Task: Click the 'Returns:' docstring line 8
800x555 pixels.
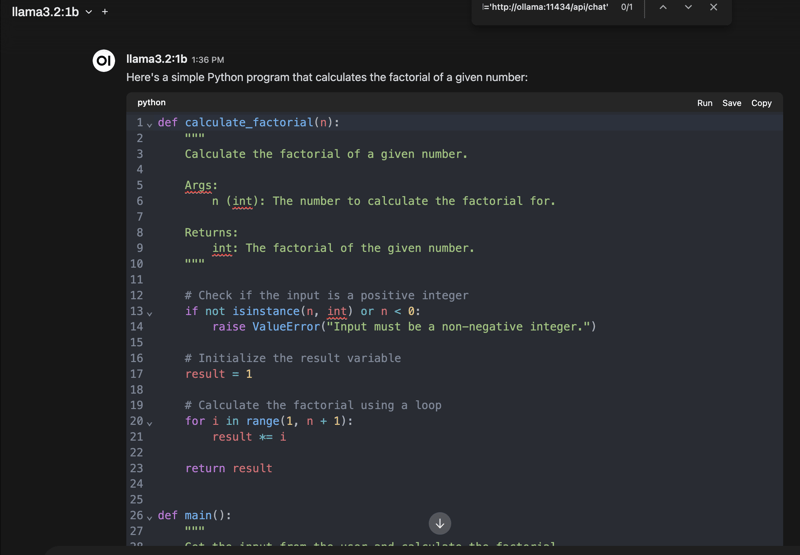Action: tap(211, 233)
